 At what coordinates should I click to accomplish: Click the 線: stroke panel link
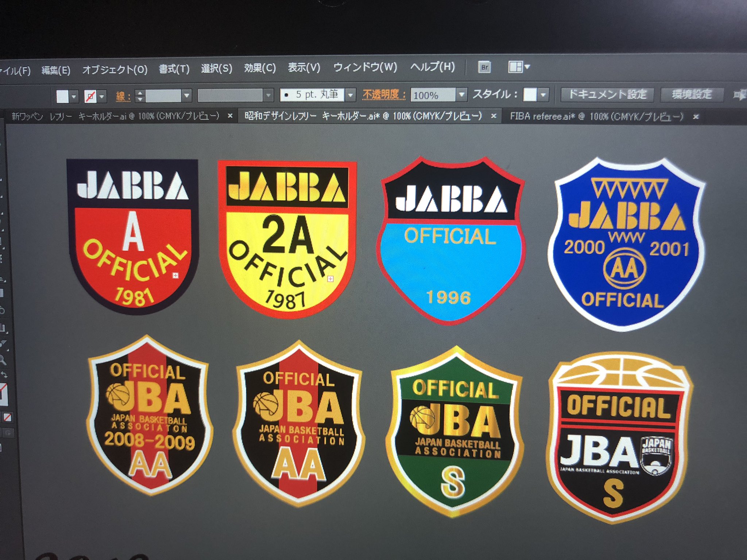tap(123, 97)
